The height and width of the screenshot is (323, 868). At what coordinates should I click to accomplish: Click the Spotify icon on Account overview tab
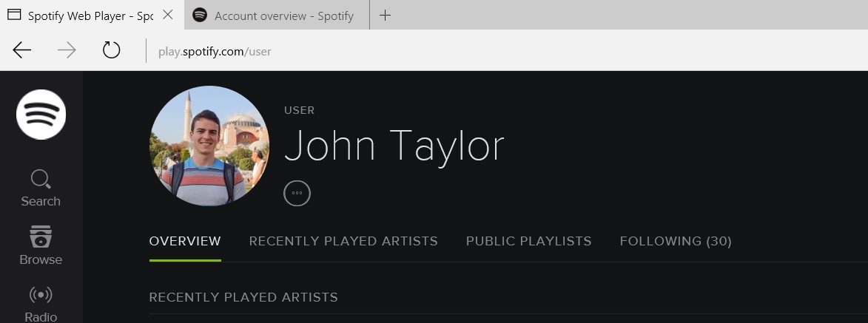pos(200,15)
